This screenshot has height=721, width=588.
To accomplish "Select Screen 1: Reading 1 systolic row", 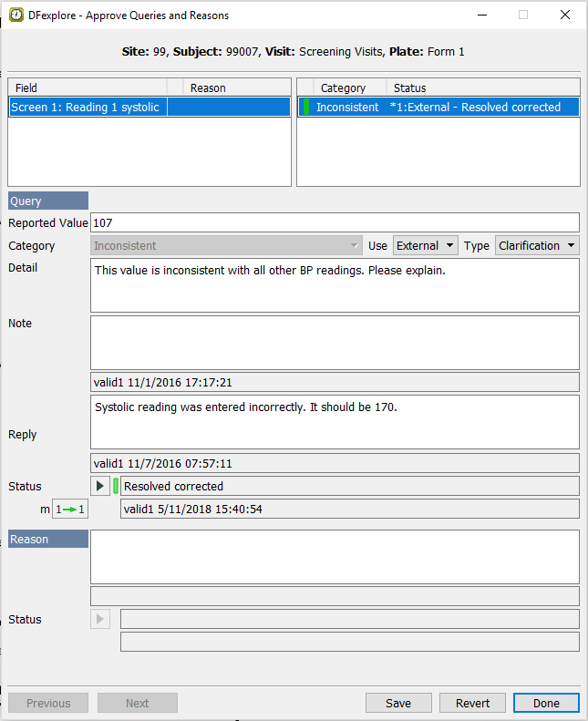I will click(x=87, y=108).
